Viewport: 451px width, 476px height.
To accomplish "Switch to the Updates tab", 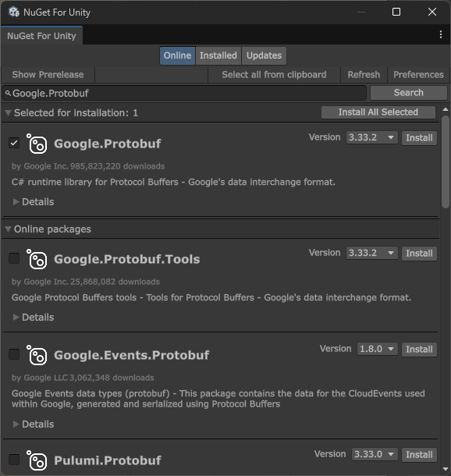I will [264, 55].
